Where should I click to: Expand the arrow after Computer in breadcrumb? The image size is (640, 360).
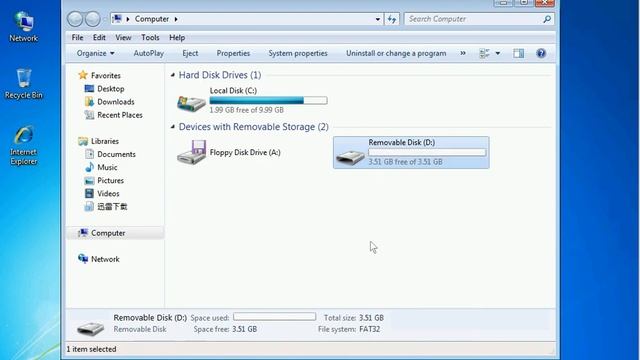[176, 19]
